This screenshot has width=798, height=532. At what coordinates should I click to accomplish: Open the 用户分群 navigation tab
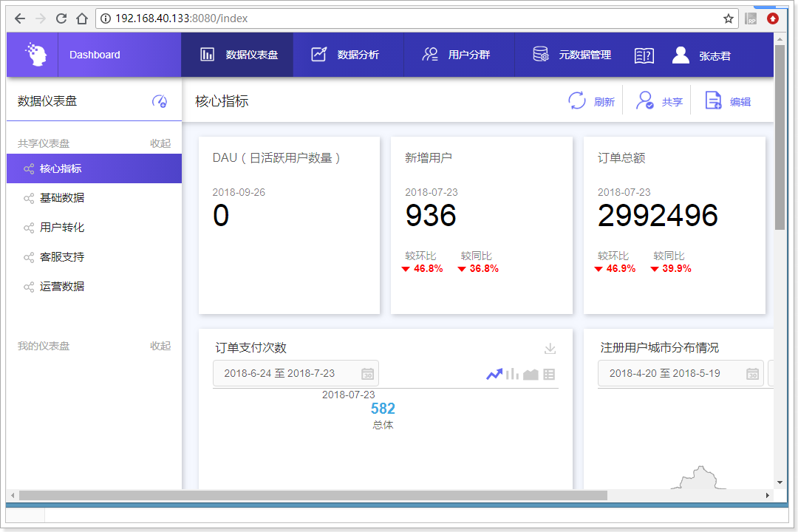point(457,55)
